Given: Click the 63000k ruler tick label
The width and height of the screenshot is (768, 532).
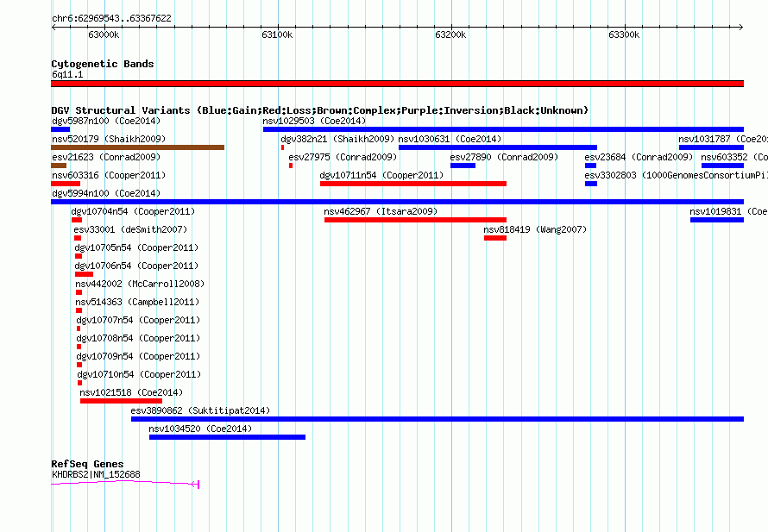Looking at the screenshot, I should 104,34.
